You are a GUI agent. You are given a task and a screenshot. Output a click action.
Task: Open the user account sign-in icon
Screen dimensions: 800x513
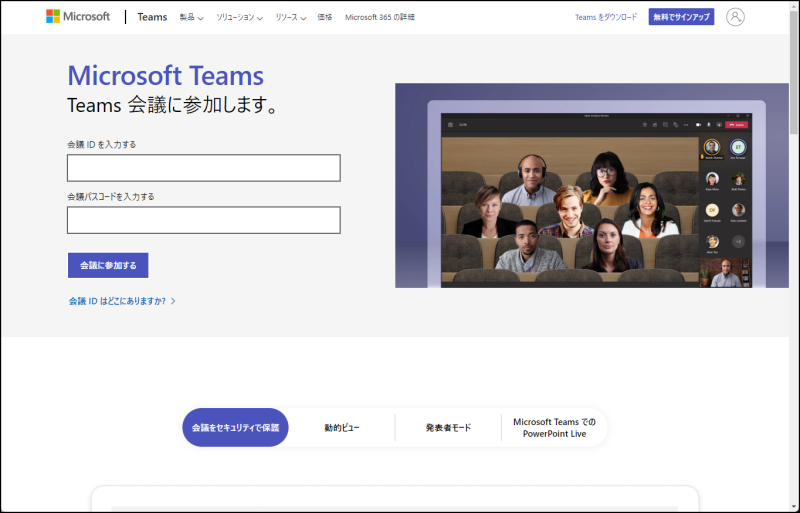[x=735, y=17]
